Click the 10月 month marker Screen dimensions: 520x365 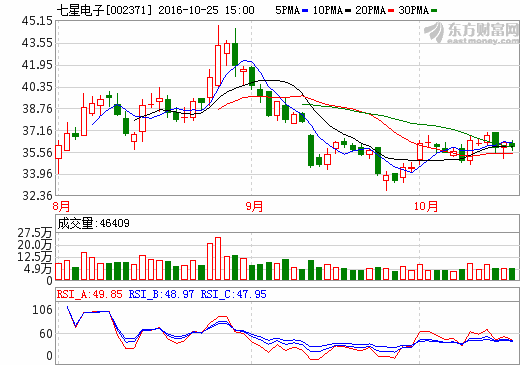(426, 206)
